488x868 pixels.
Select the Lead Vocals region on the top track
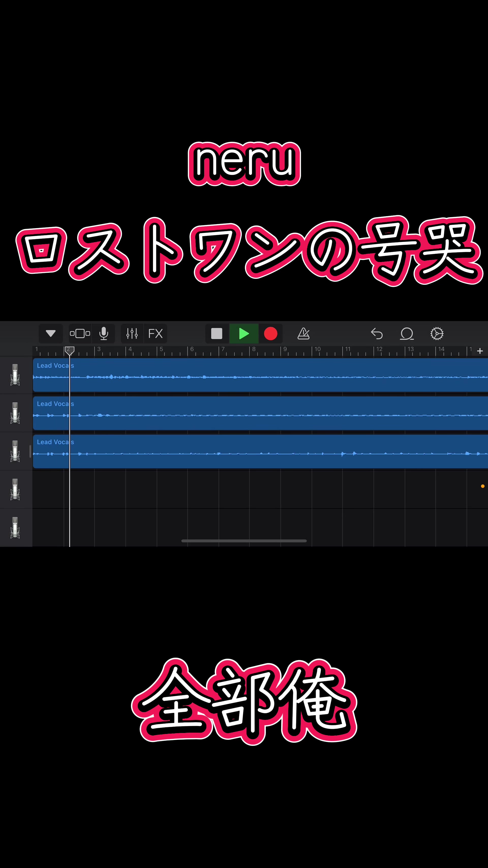(261, 375)
